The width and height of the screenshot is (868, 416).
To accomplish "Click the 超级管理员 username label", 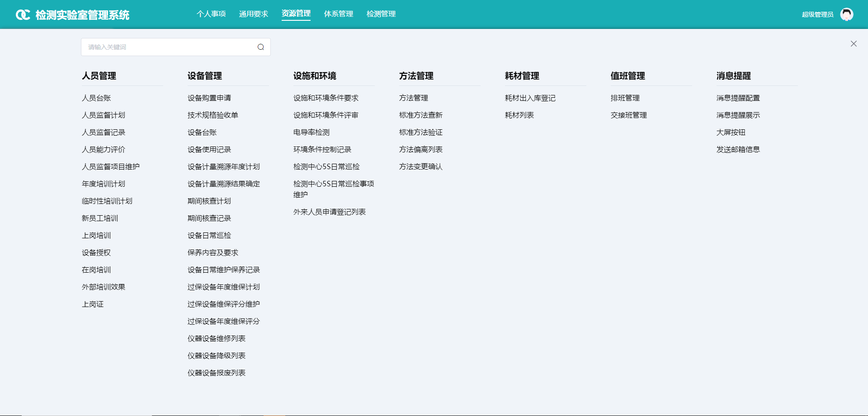I will tap(817, 14).
